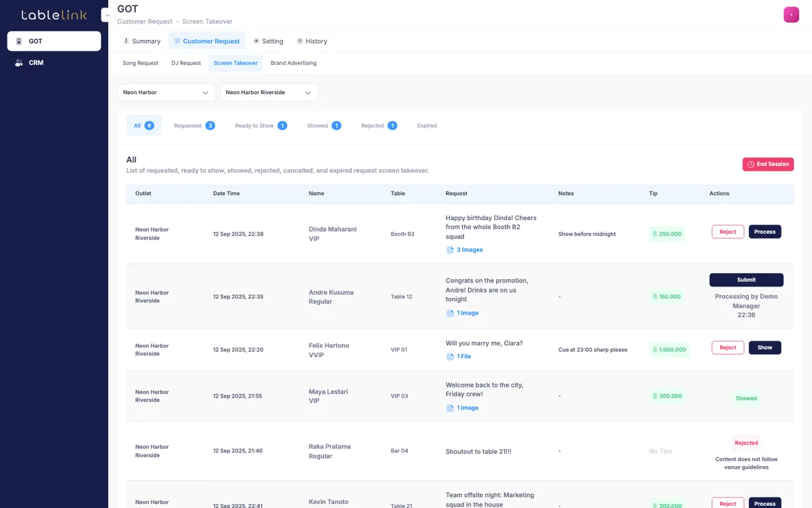Click file icon in Andre Kusuma's request
Image resolution: width=812 pixels, height=508 pixels.
[x=450, y=313]
